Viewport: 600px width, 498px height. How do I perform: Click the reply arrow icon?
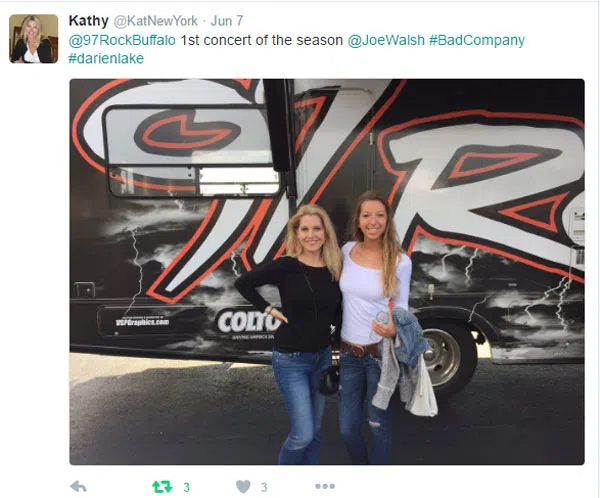point(78,487)
